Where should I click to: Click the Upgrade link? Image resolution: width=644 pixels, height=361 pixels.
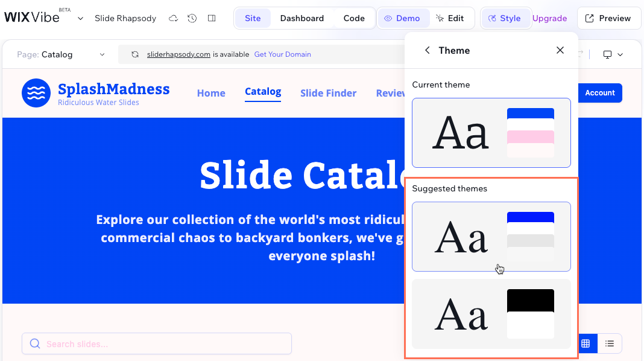(549, 18)
